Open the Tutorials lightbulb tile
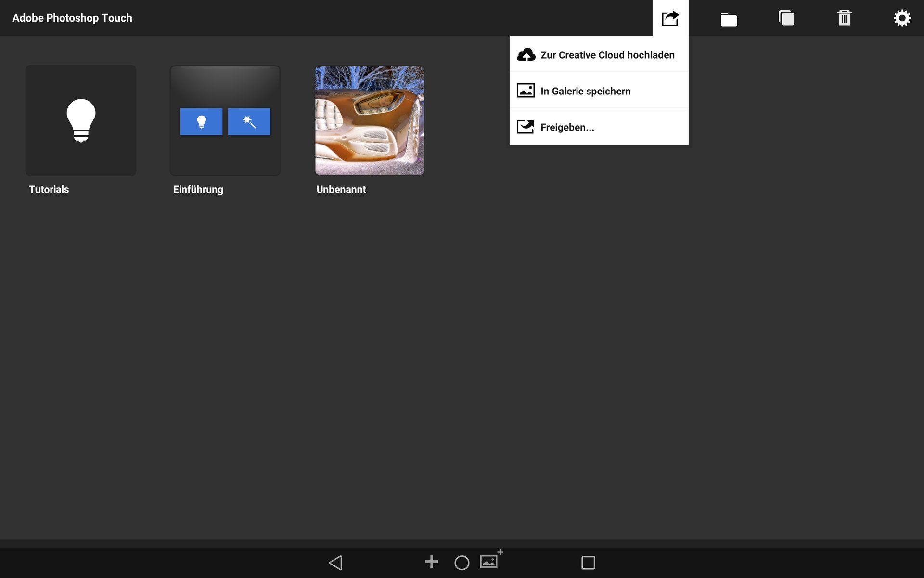This screenshot has height=578, width=924. (81, 120)
